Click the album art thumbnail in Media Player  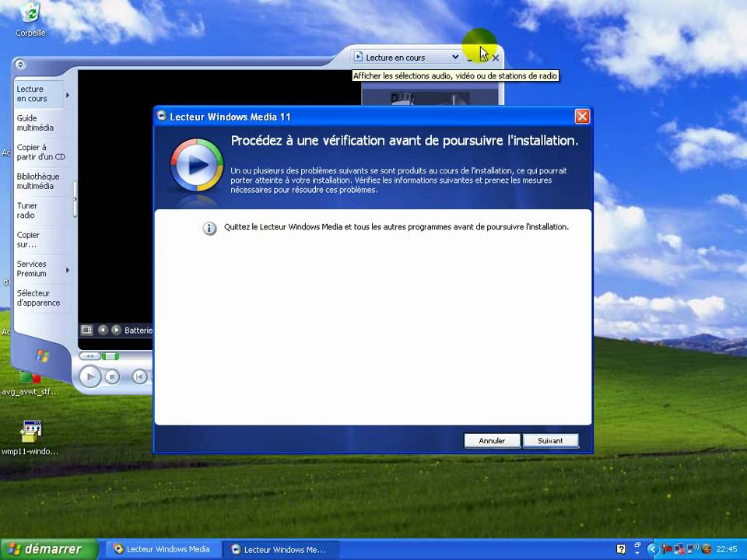coord(430,98)
